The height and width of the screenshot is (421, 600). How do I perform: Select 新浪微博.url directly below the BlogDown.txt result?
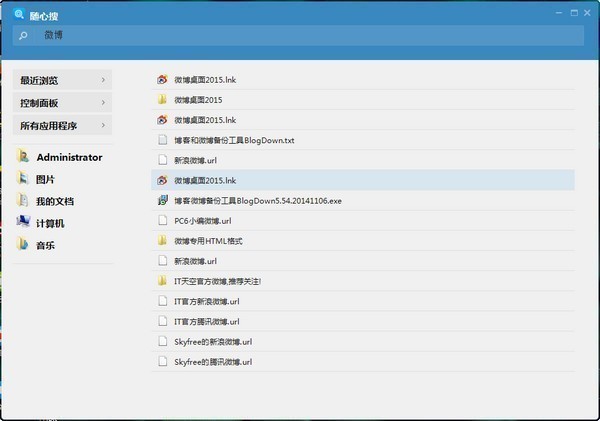pos(363,160)
